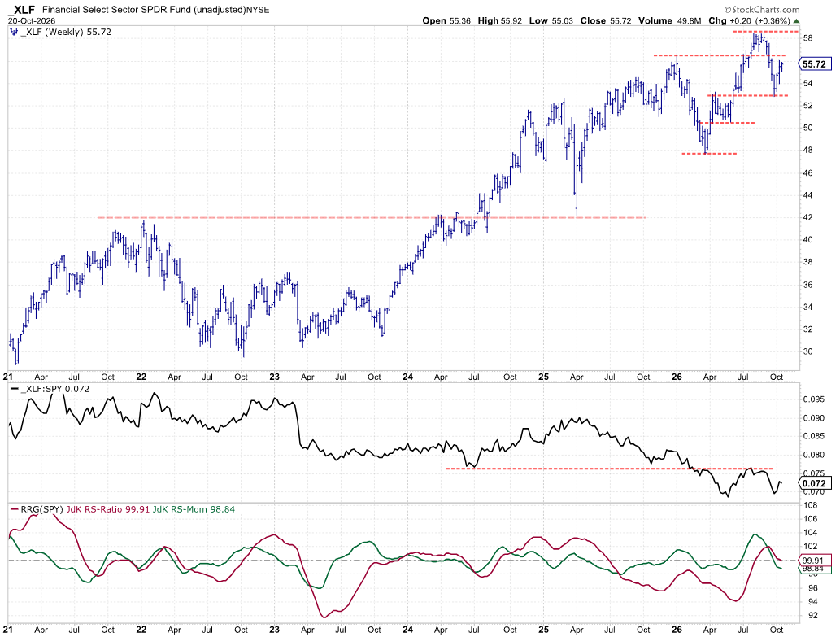Click the topmost red dashed line above 58
Image resolution: width=840 pixels, height=637 pixels.
click(x=765, y=32)
